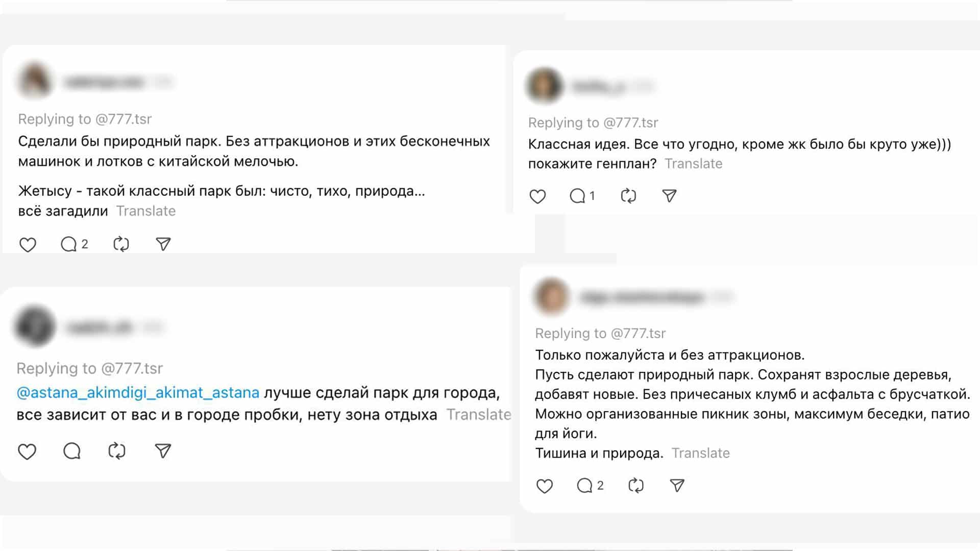Repost the 'Классная идея' comment

(628, 196)
